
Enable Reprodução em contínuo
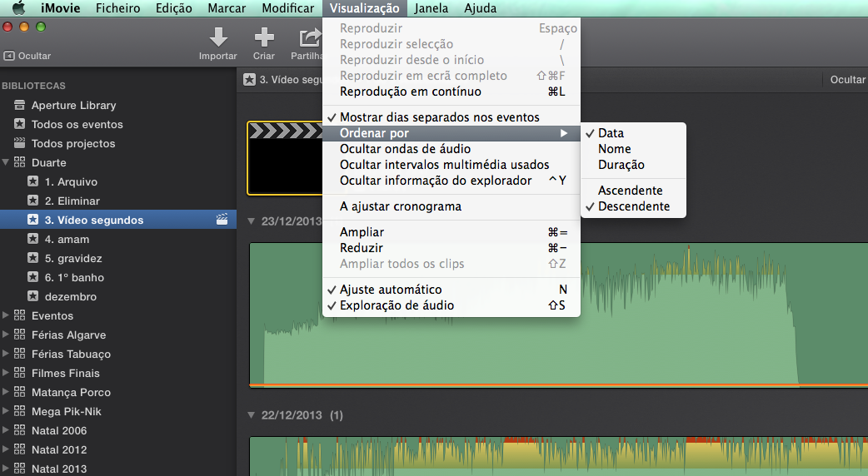pyautogui.click(x=451, y=92)
